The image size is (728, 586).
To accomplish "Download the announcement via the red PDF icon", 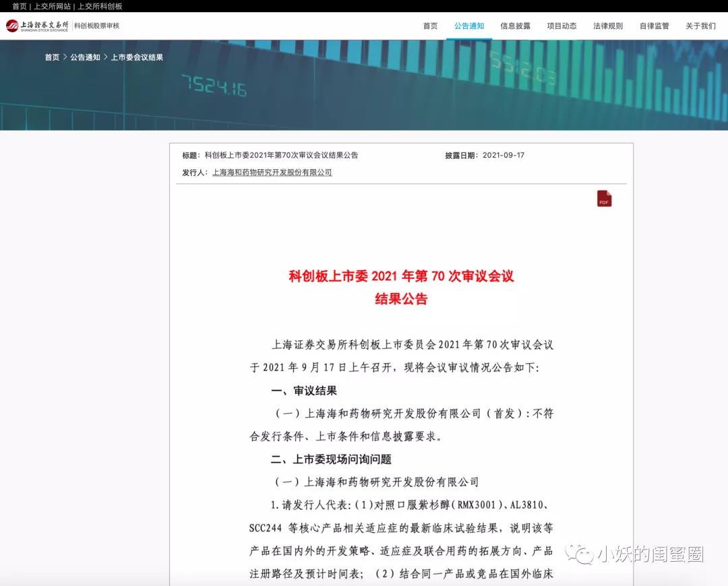I will pyautogui.click(x=604, y=199).
